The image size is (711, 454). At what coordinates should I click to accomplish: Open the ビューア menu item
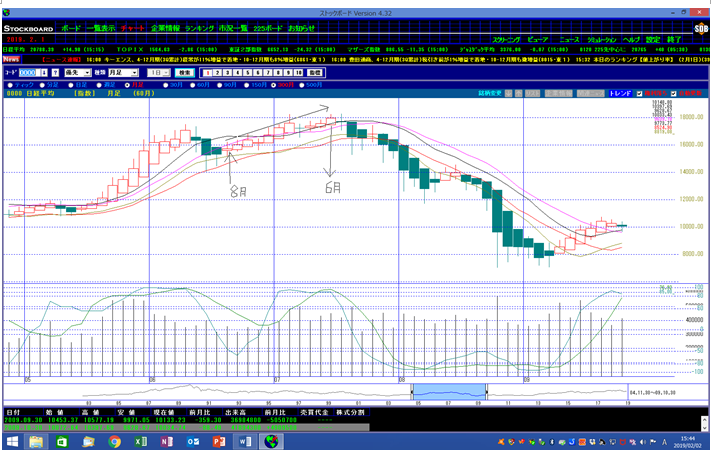point(538,40)
